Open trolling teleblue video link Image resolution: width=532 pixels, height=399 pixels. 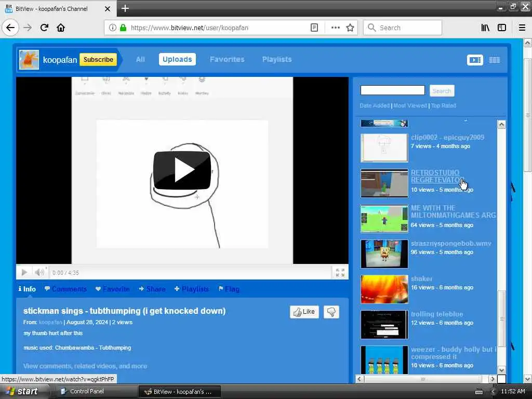pos(436,314)
